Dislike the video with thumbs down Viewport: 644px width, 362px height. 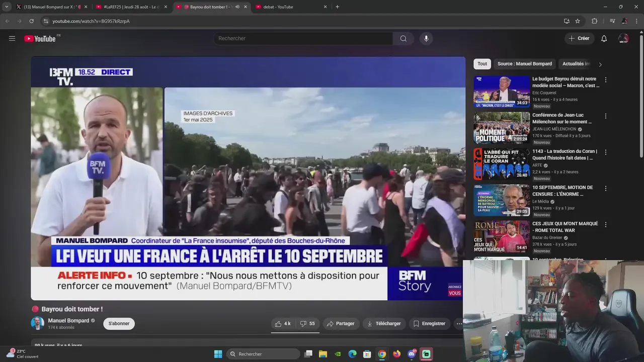[307, 324]
